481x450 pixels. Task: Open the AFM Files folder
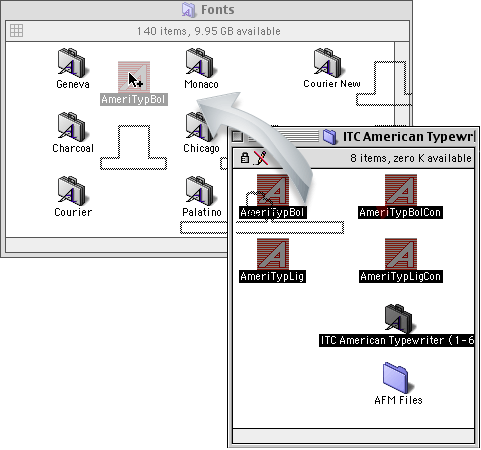398,378
